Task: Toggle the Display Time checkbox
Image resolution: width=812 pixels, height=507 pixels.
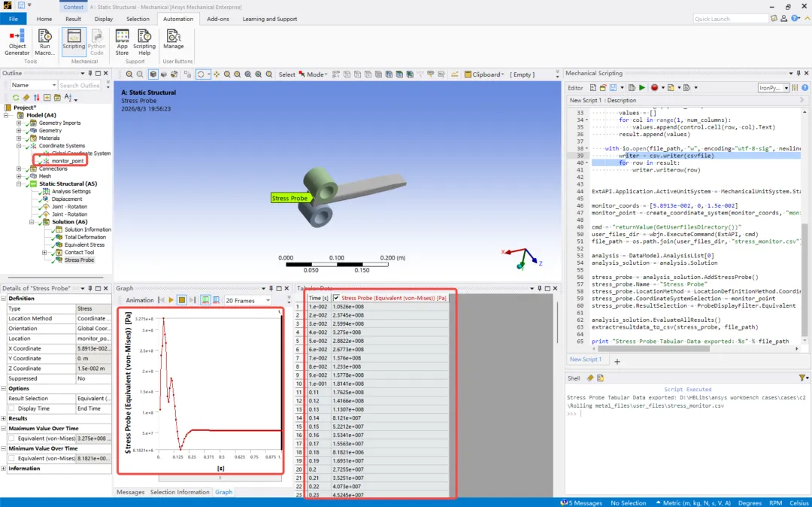Action: pyautogui.click(x=11, y=408)
